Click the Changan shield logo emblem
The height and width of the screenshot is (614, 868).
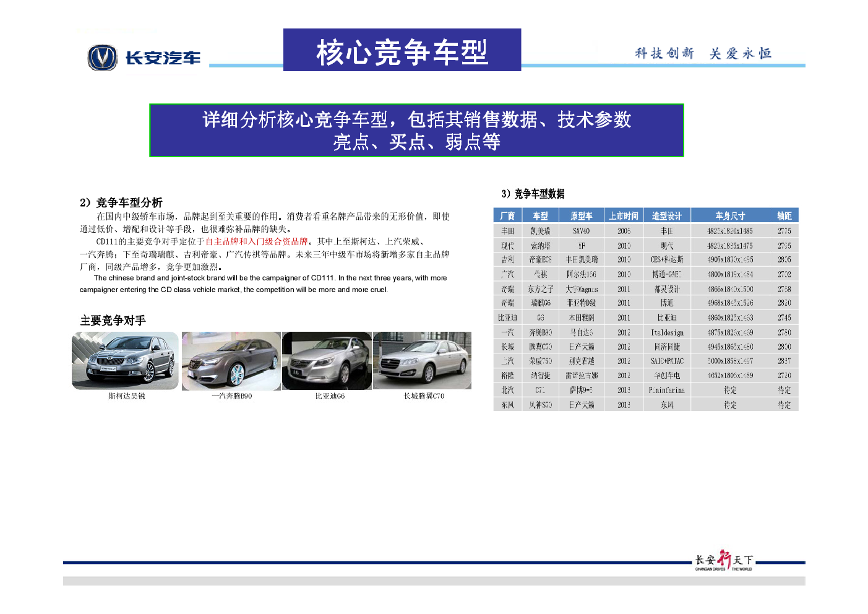pyautogui.click(x=102, y=58)
